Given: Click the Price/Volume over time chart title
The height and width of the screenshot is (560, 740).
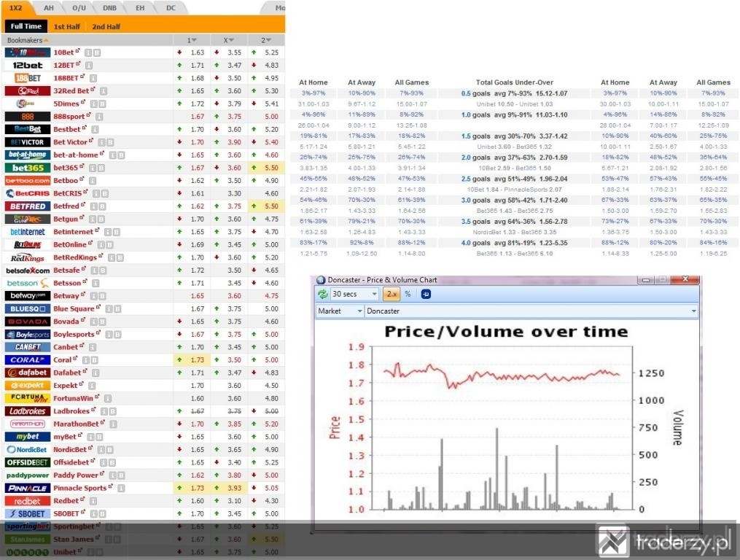Looking at the screenshot, I should pyautogui.click(x=506, y=332).
